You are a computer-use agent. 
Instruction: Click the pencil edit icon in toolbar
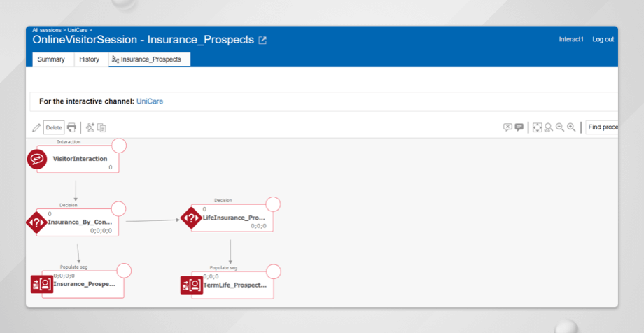[x=36, y=128]
